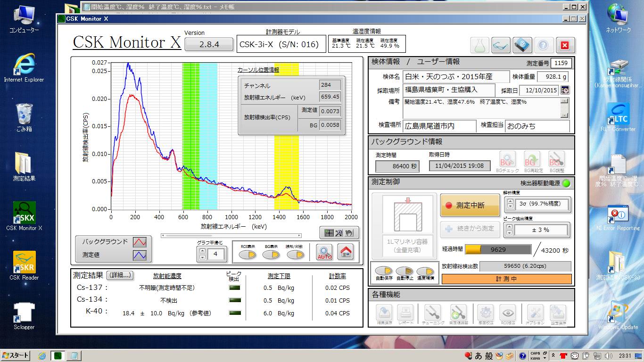
Task: Click the 備考 remarks scrollbar down arrow
Action: 564,115
